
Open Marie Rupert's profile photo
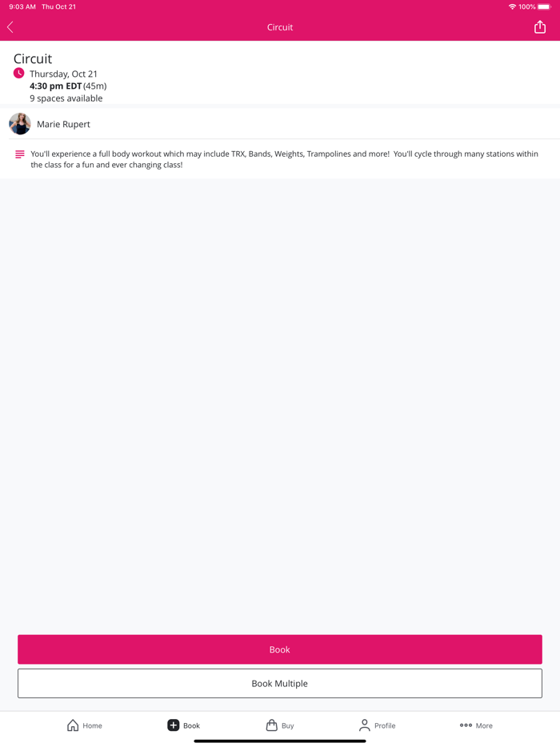coord(20,124)
